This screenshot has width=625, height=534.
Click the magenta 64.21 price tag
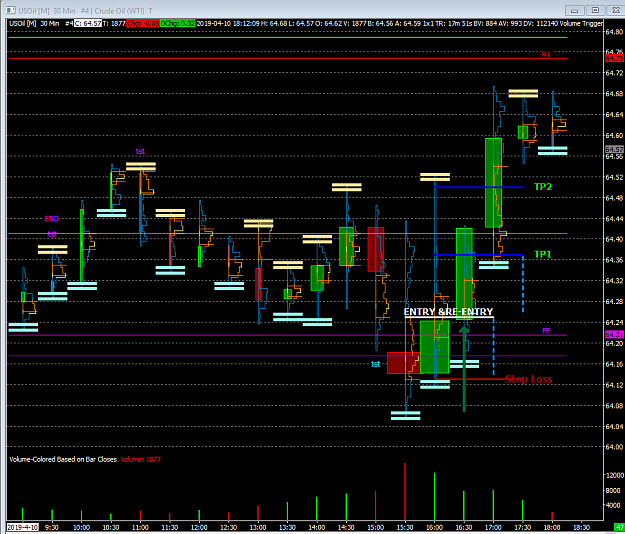tap(614, 335)
